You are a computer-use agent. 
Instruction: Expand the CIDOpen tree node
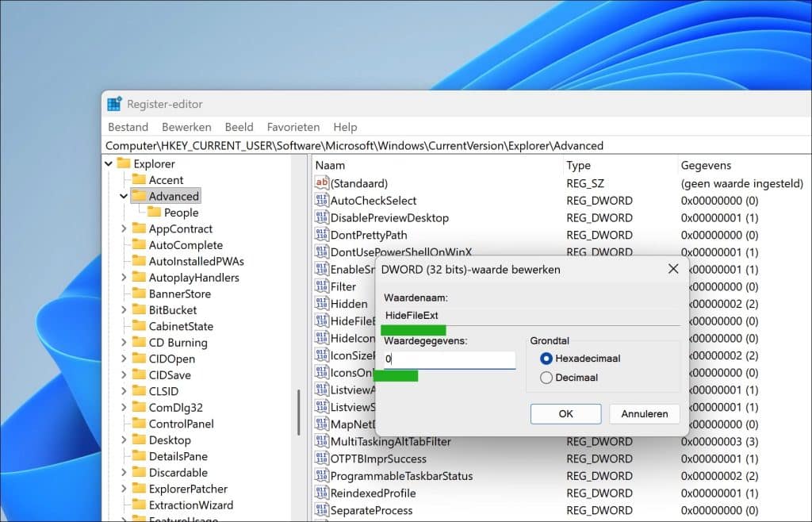pyautogui.click(x=124, y=359)
